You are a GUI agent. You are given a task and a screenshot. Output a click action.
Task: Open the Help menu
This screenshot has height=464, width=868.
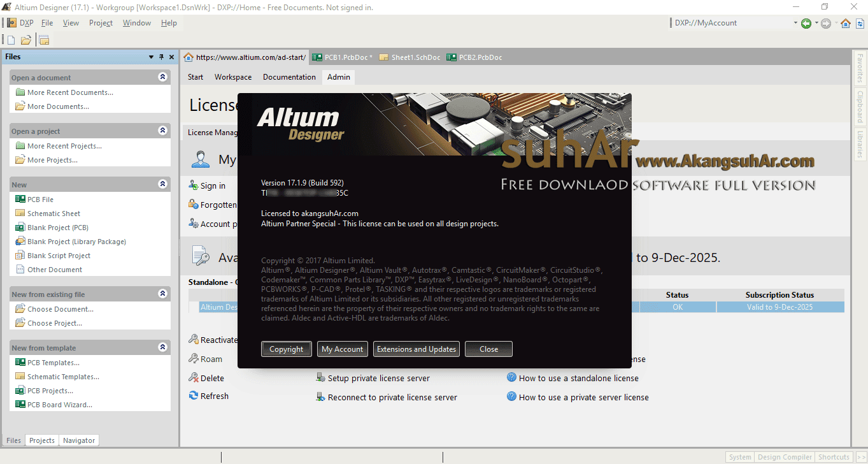point(169,23)
